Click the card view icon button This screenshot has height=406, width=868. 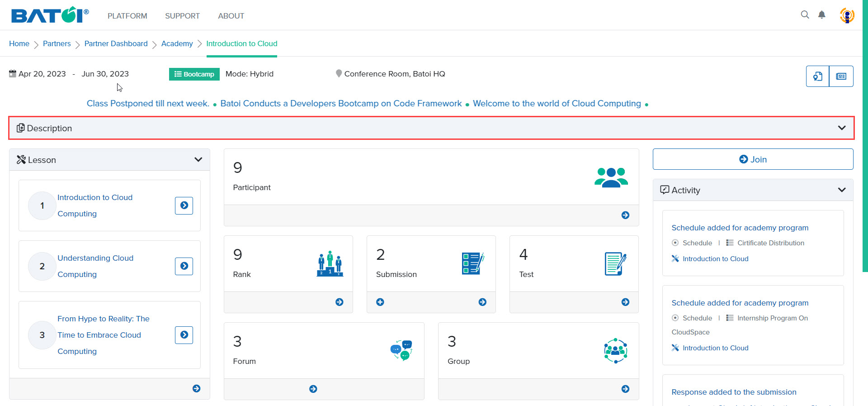pyautogui.click(x=841, y=76)
